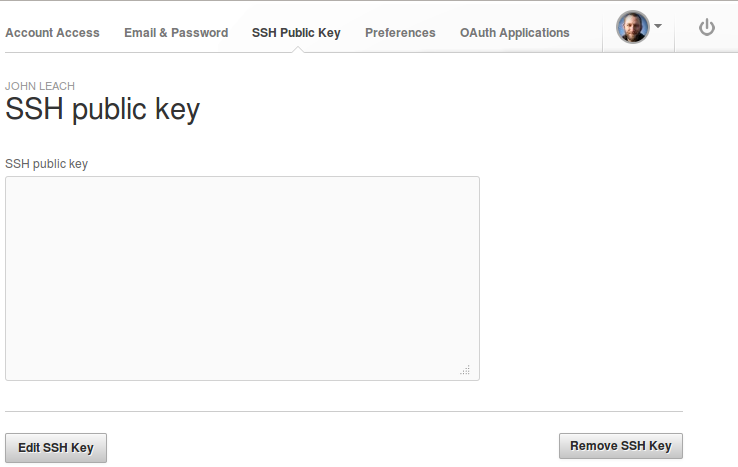Image resolution: width=738 pixels, height=467 pixels.
Task: Go to the Preferences tab
Action: point(400,32)
